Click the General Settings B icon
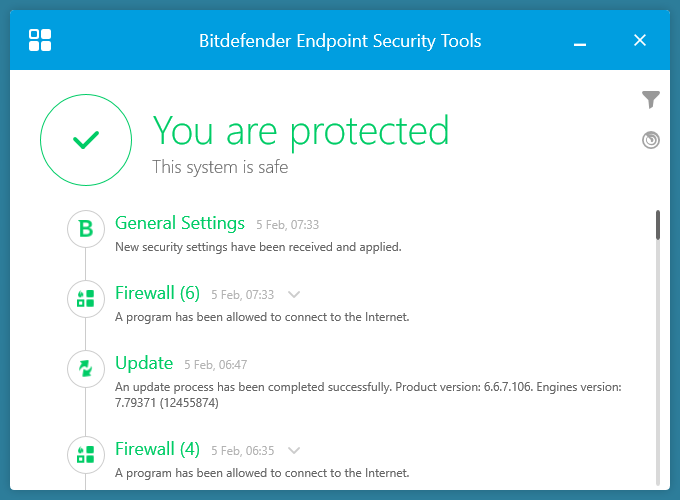680x500 pixels. 86,229
